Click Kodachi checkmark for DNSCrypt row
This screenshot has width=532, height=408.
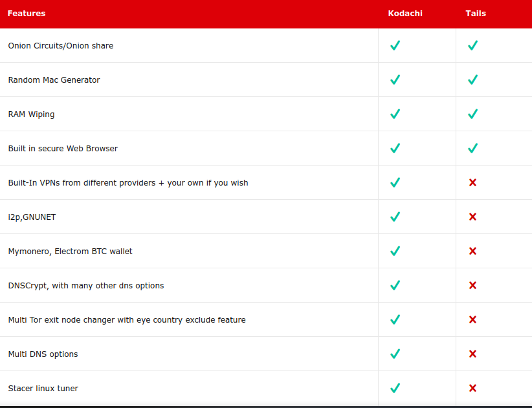tap(395, 285)
